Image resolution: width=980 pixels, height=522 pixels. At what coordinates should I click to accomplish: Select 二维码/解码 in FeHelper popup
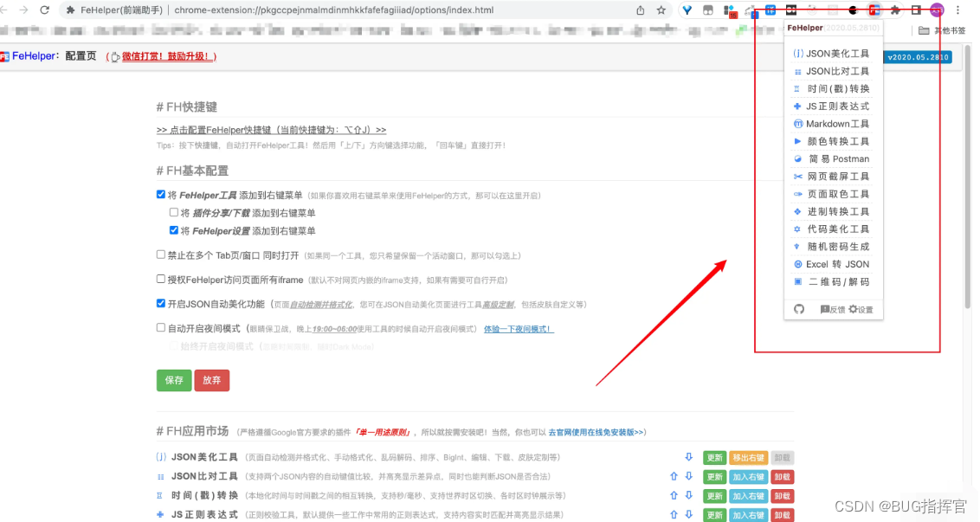coord(832,282)
